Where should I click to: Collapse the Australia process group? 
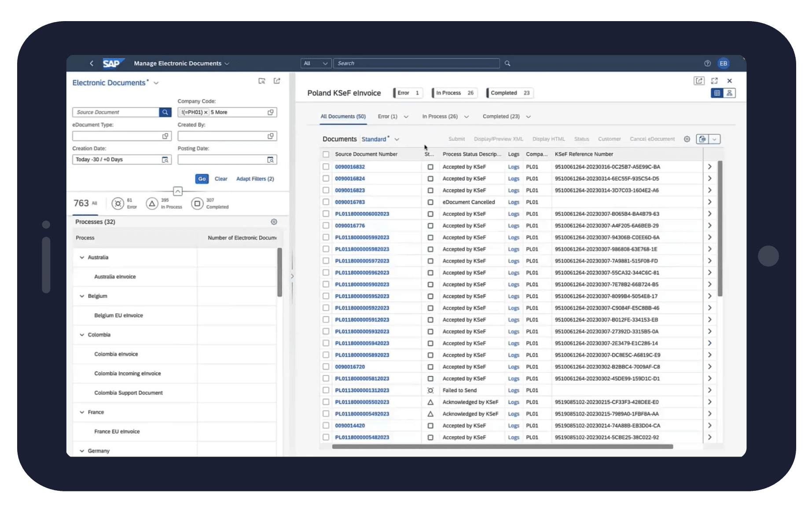[82, 257]
